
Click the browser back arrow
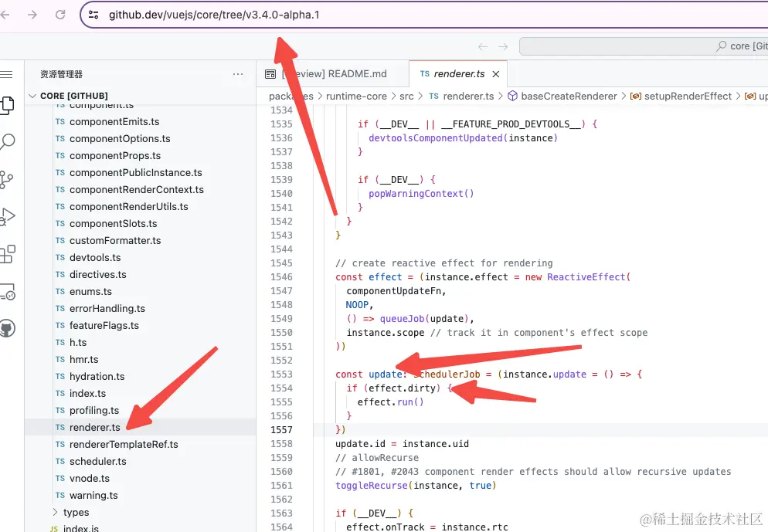coord(5,15)
